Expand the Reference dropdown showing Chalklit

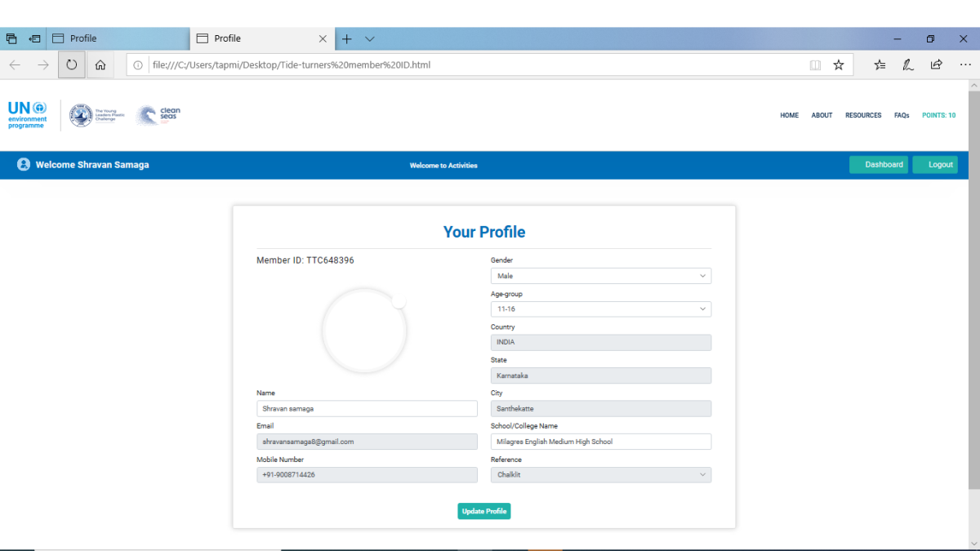(x=600, y=474)
